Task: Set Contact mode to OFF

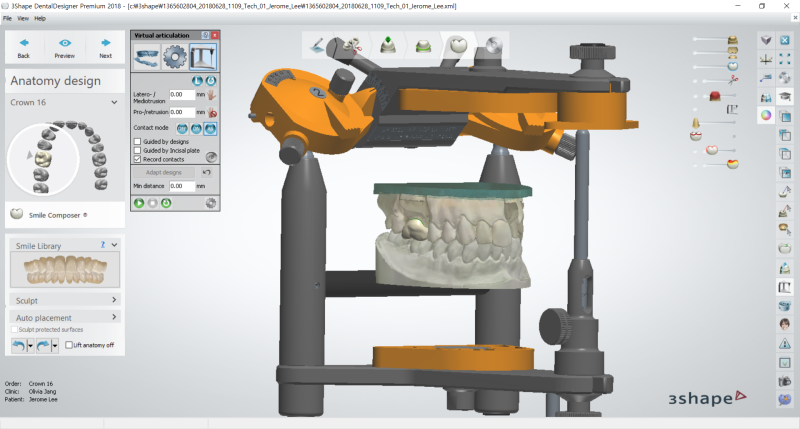Action: click(182, 129)
